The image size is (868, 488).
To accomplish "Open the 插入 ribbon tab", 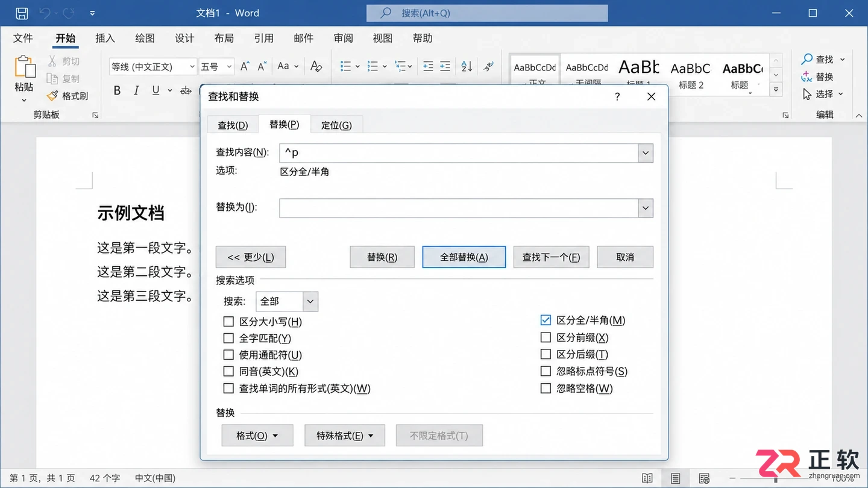I will coord(105,38).
